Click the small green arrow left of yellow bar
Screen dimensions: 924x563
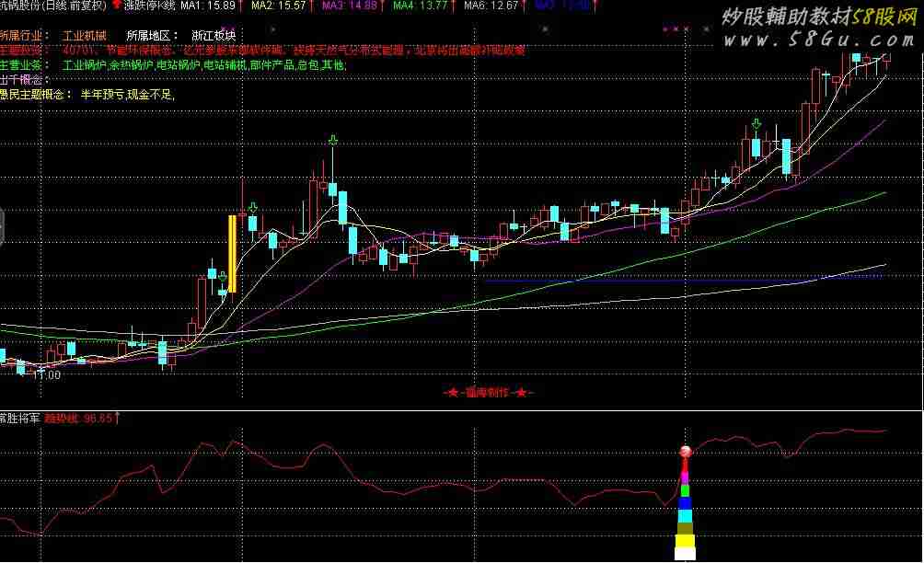(x=222, y=276)
